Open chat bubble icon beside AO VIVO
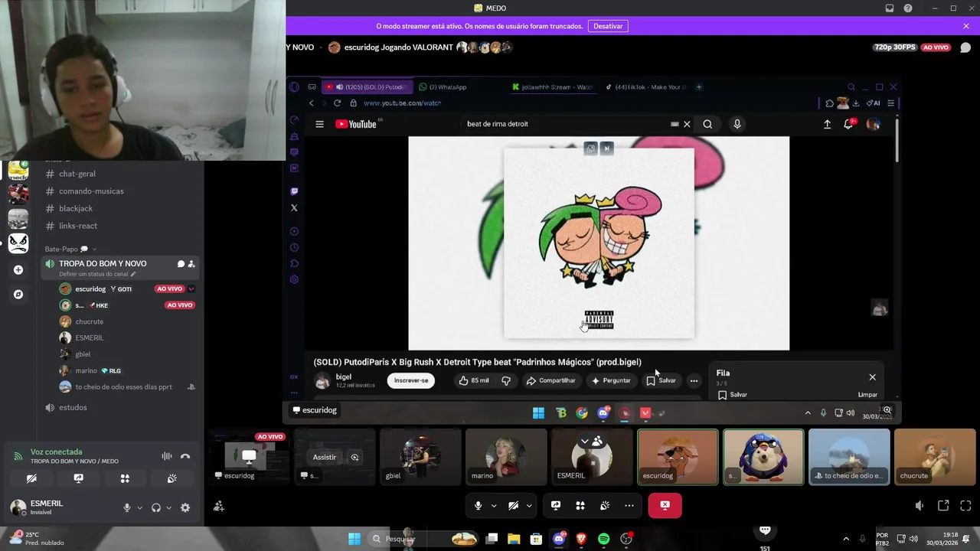 coord(965,47)
